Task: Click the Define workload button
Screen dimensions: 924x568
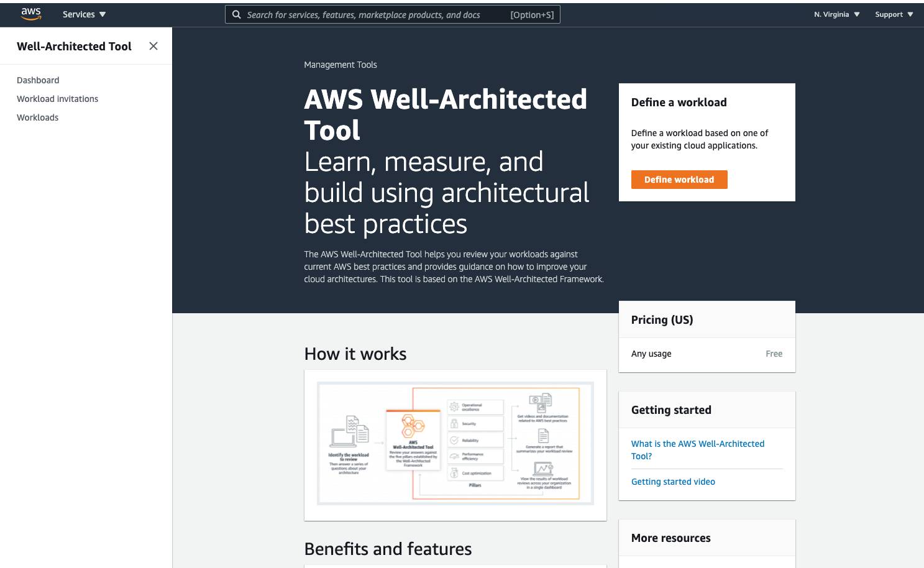Action: pos(679,180)
